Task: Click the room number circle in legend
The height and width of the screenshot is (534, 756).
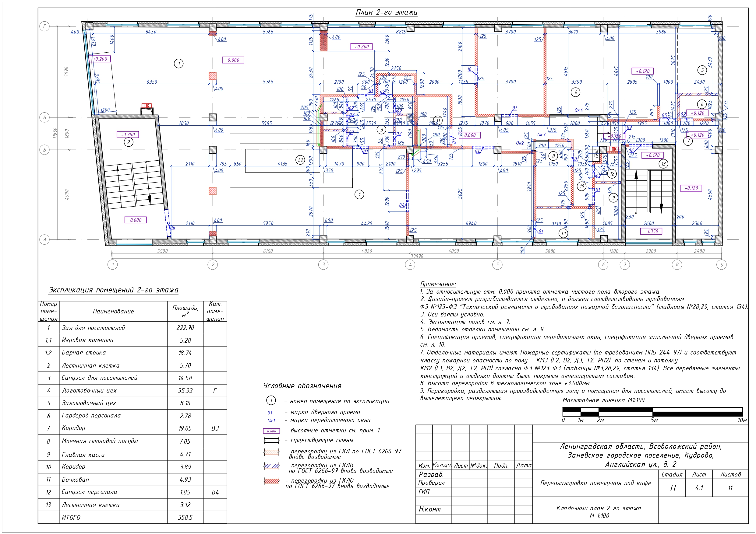Action: tap(271, 400)
